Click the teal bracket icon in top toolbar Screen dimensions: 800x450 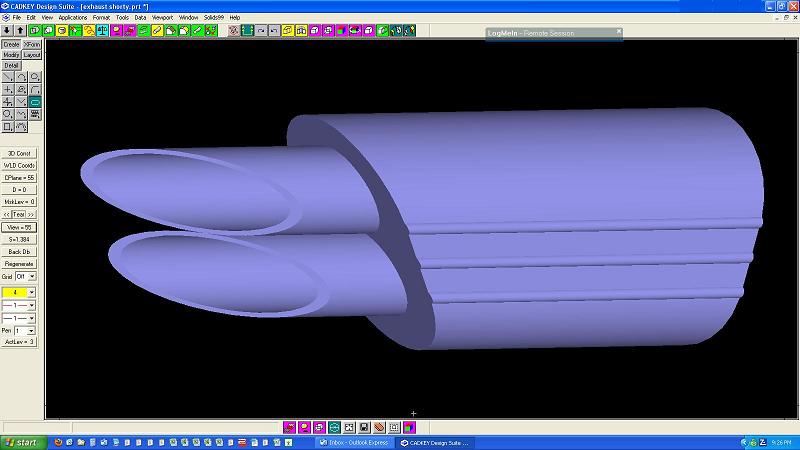point(247,31)
